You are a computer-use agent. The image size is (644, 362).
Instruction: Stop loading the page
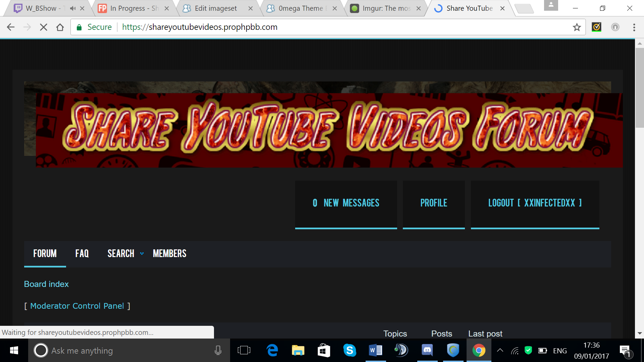pyautogui.click(x=44, y=27)
